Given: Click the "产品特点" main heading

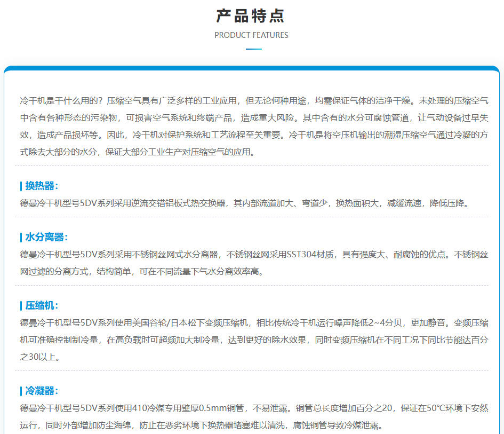Looking at the screenshot, I should pyautogui.click(x=251, y=15).
